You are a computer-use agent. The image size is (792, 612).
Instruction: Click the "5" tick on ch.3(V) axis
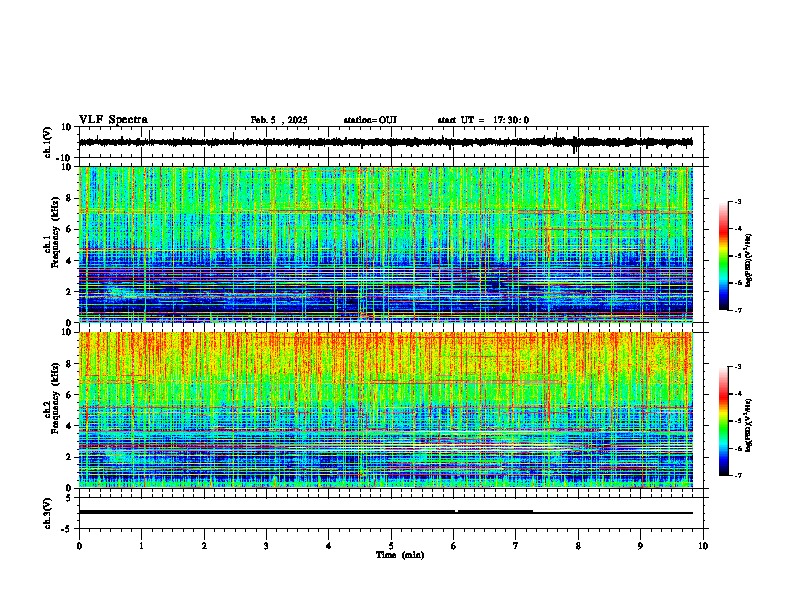point(69,497)
